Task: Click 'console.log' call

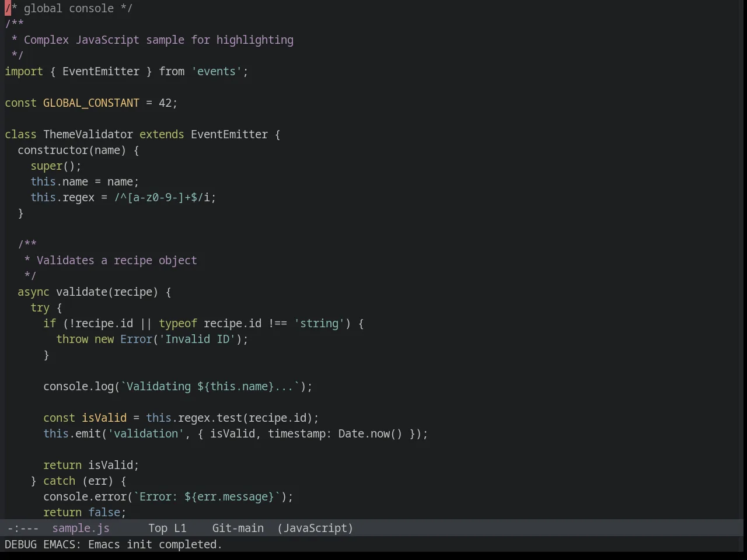Action: pos(78,386)
